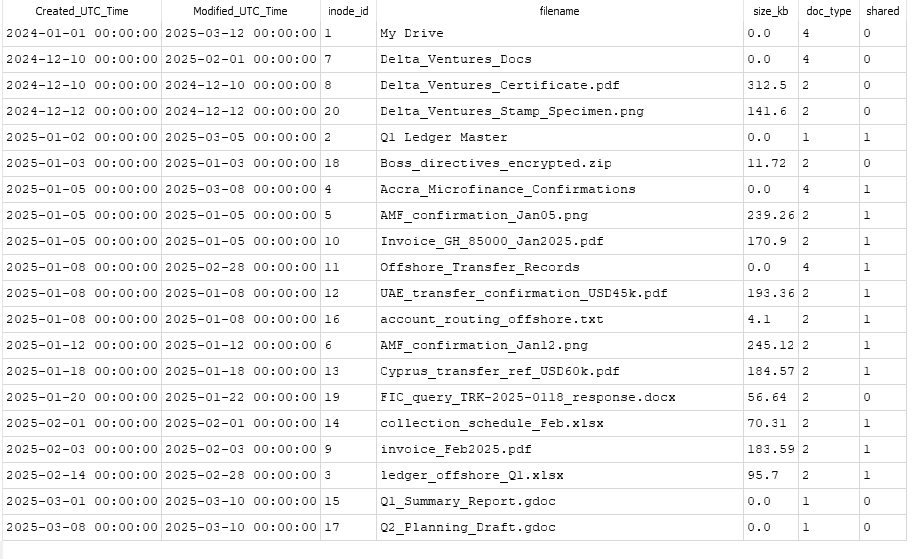This screenshot has height=559, width=923.
Task: Select the Delta_Ventures_Stamp_Specimen.png cell
Action: [x=560, y=112]
